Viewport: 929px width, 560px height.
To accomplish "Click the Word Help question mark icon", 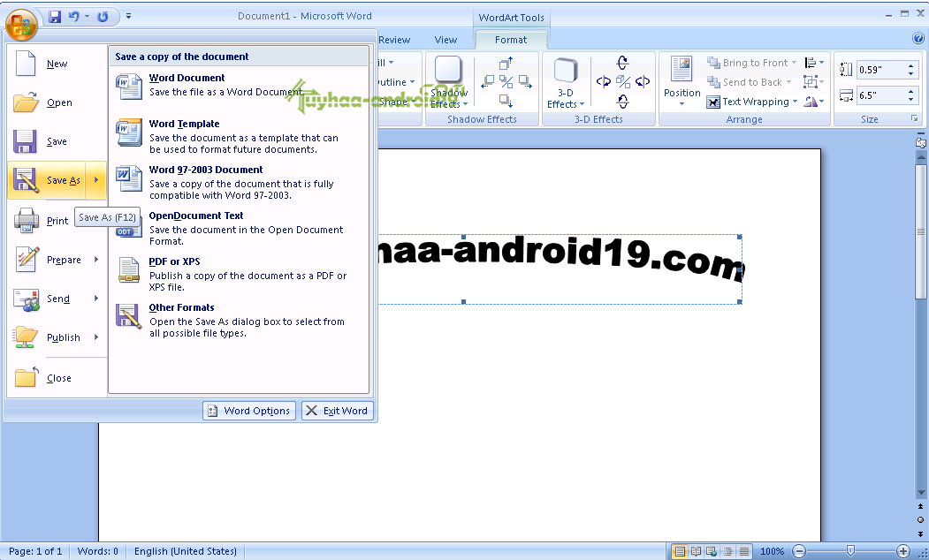I will pyautogui.click(x=918, y=39).
